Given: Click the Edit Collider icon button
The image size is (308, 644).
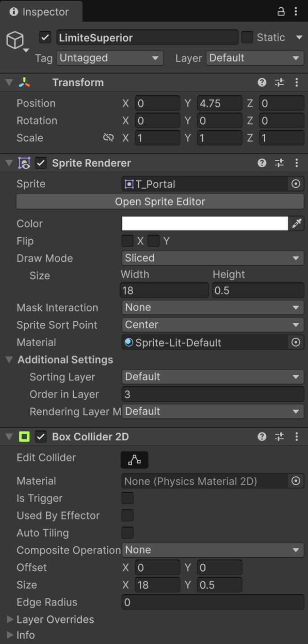Looking at the screenshot, I should pyautogui.click(x=134, y=460).
